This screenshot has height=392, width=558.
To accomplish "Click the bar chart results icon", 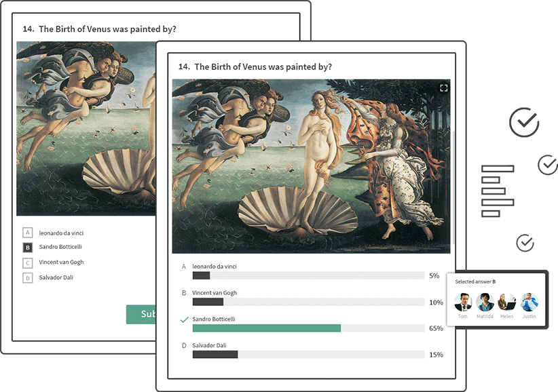I will 498,191.
